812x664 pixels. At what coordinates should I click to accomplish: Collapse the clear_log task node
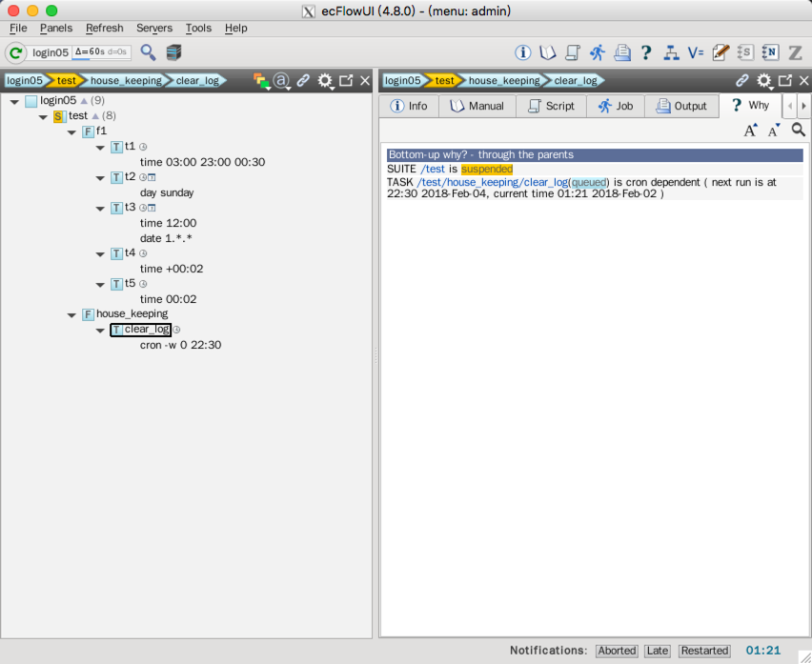pyautogui.click(x=100, y=331)
